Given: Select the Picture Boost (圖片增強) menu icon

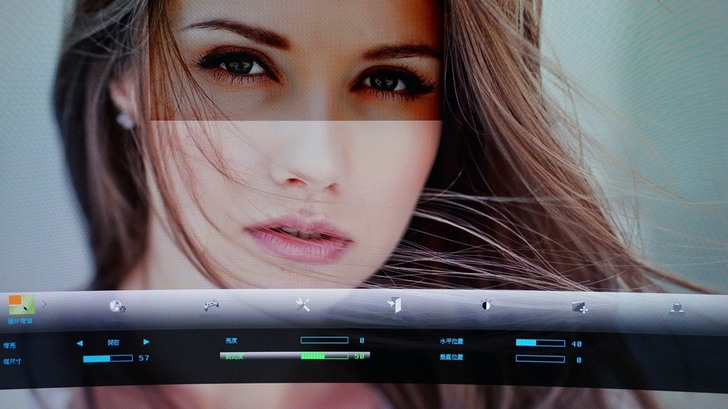Looking at the screenshot, I should click(21, 305).
